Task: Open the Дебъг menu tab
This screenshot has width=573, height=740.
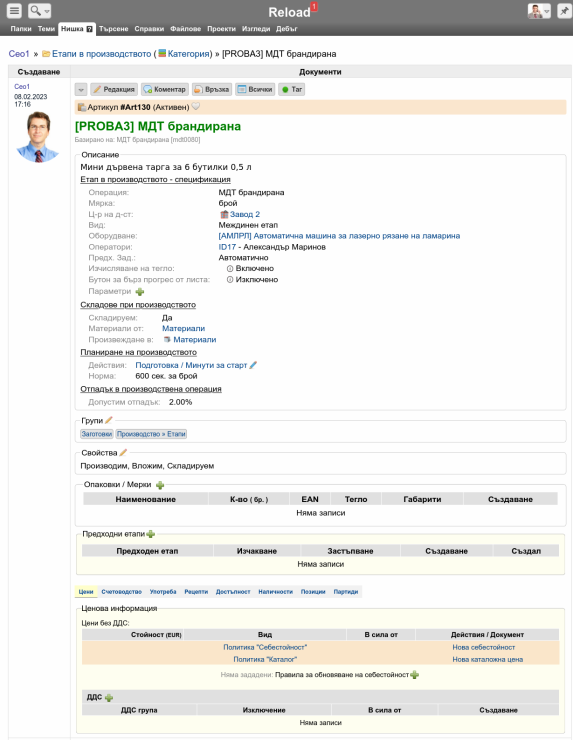Action: (286, 29)
